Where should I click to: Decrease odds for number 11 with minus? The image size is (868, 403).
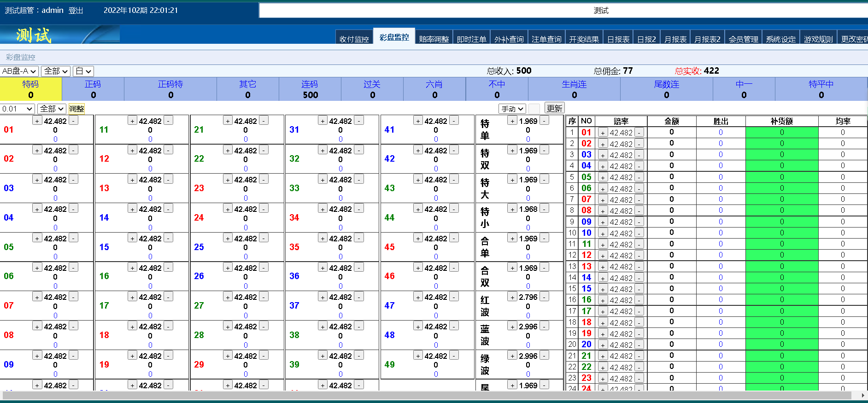click(x=169, y=121)
